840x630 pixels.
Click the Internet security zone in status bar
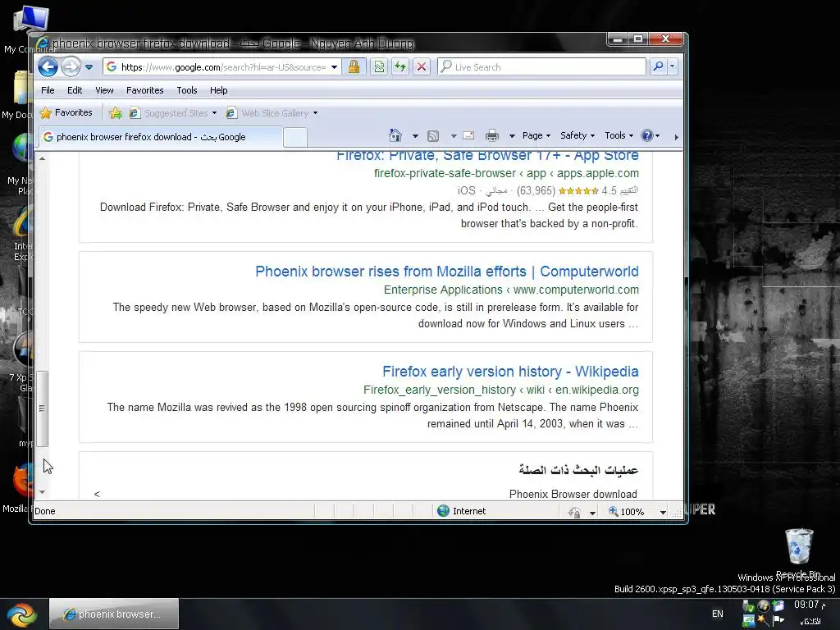point(462,511)
